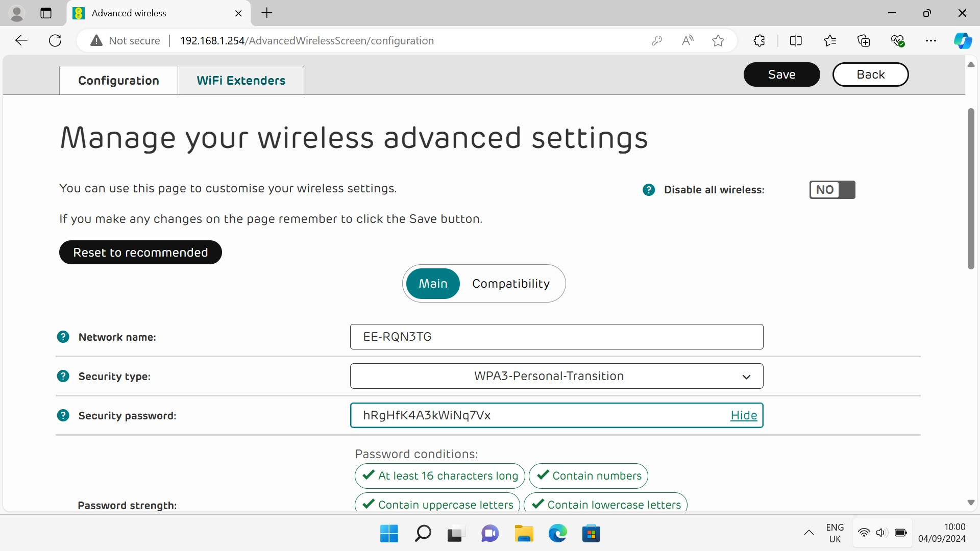This screenshot has width=980, height=551.
Task: Click into the Network name field
Action: point(556,337)
